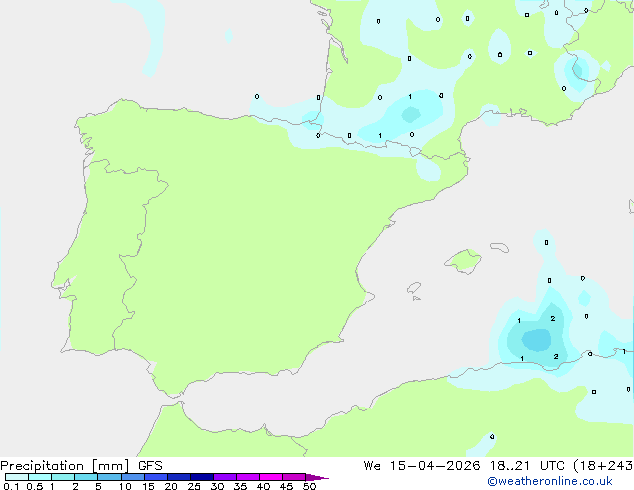Screen dimensions: 634x490
Task: Click the '5' legend label
Action: pos(98,486)
